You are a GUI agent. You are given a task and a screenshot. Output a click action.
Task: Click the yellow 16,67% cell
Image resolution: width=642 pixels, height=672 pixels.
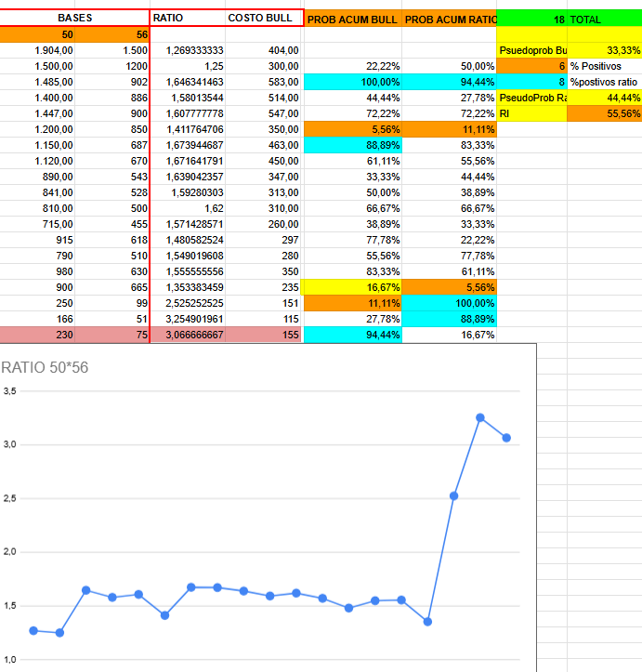(353, 287)
